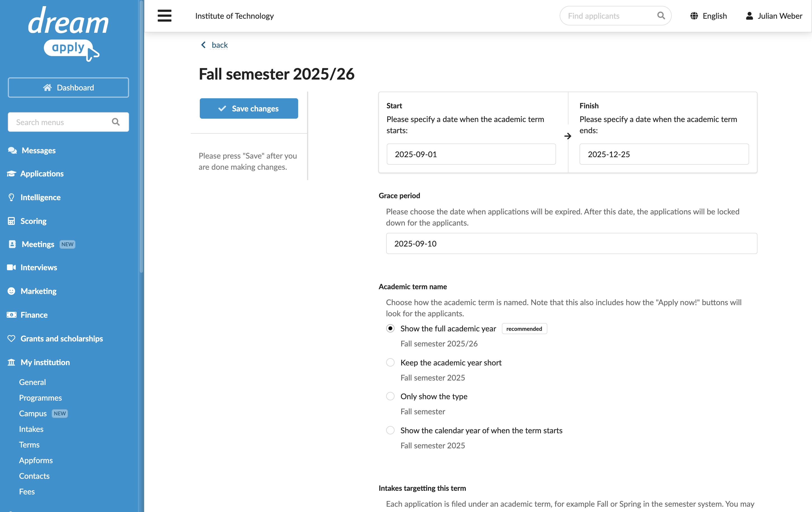Click the Start date field 2025-09-01
This screenshot has width=812, height=512.
[x=471, y=154]
